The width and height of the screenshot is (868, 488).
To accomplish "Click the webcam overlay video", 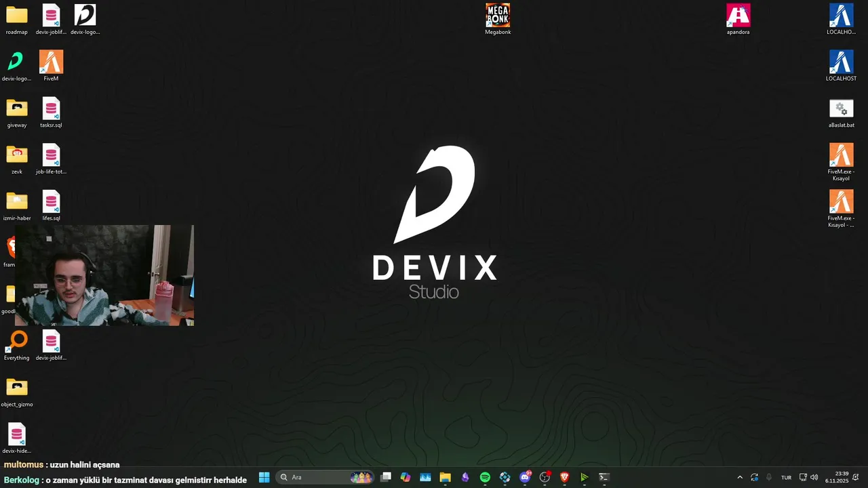I will point(104,275).
